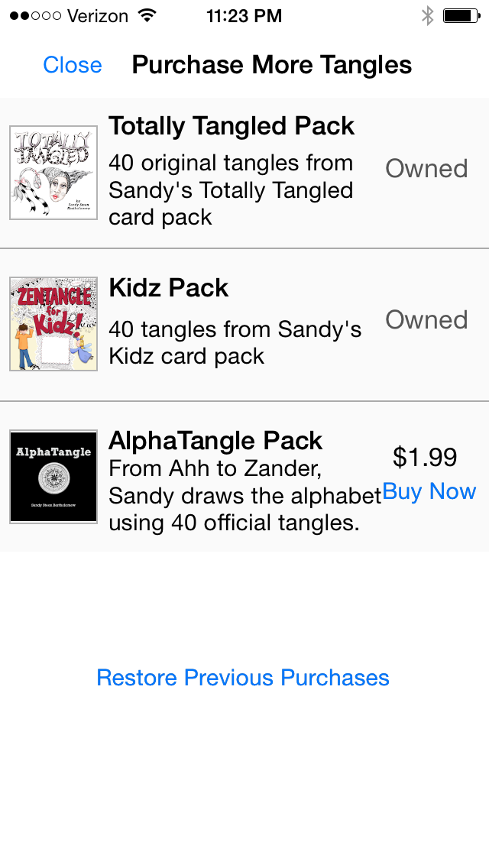Tap the Totally Tangled pack cover image
489x868 pixels.
coord(53,173)
